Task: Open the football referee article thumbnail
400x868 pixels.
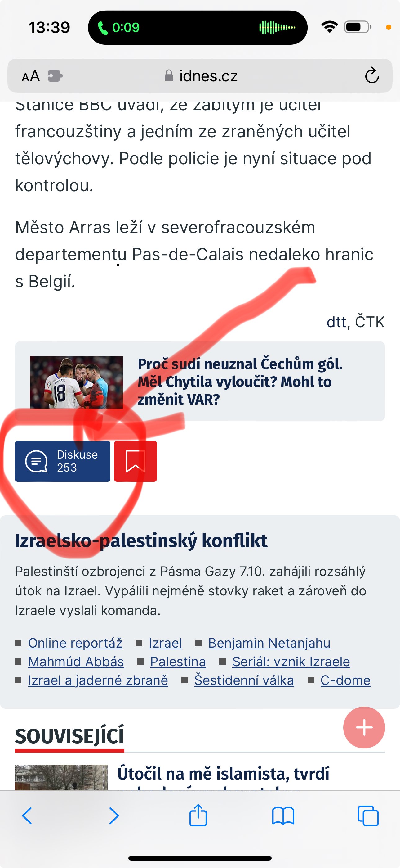Action: pyautogui.click(x=76, y=382)
